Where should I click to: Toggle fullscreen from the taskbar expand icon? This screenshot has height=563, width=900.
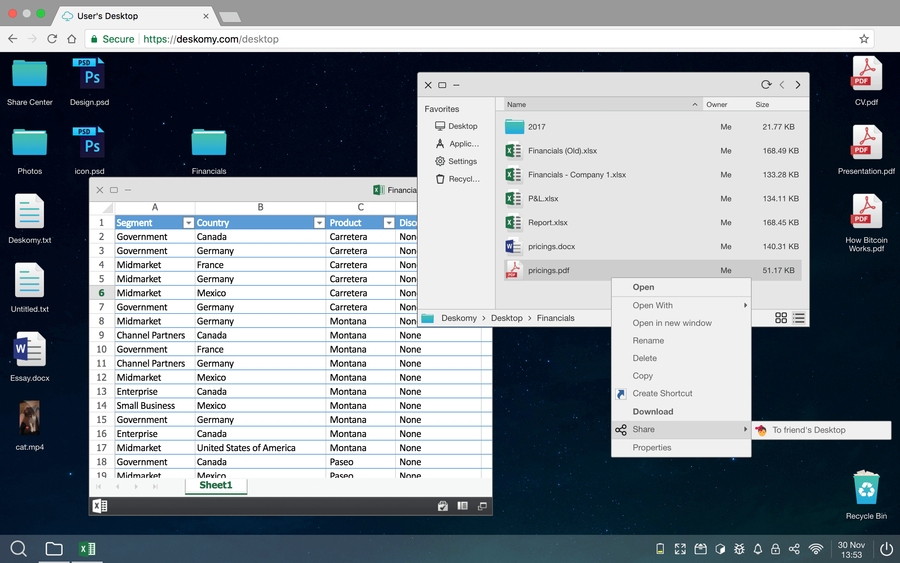pos(680,549)
